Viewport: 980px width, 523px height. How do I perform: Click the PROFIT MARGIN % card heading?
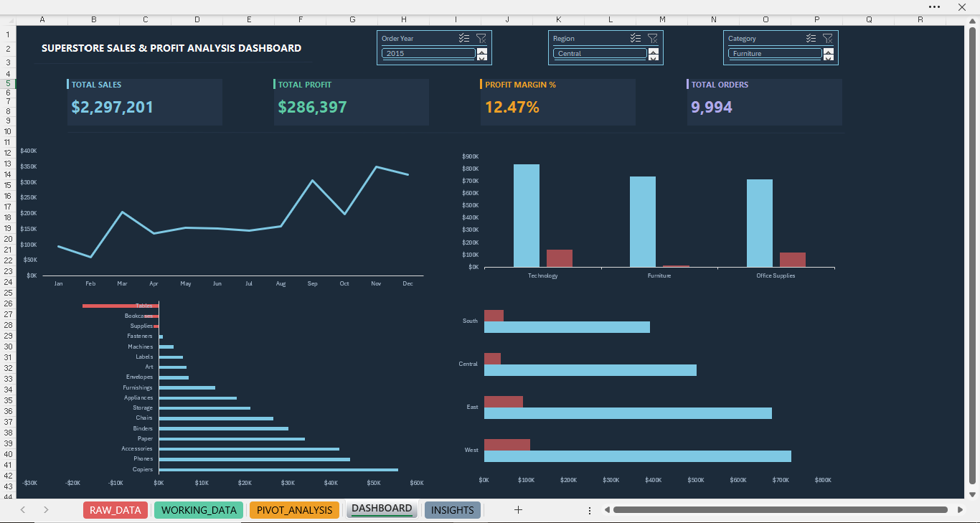click(520, 85)
